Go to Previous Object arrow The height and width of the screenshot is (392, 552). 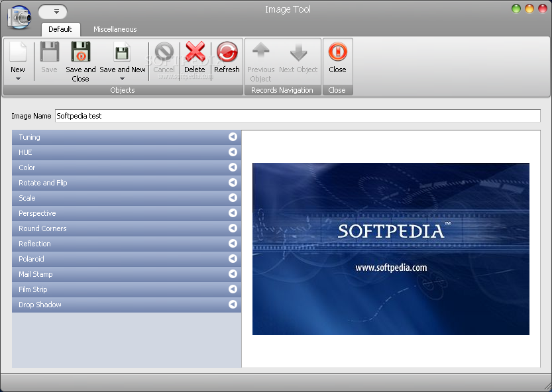pyautogui.click(x=261, y=52)
